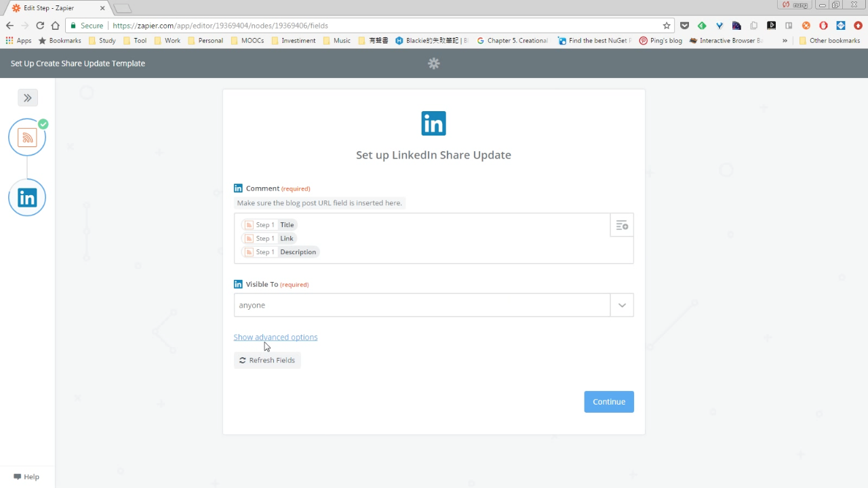The image size is (868, 488).
Task: Select the Step 1 Link field pill
Action: pos(269,239)
